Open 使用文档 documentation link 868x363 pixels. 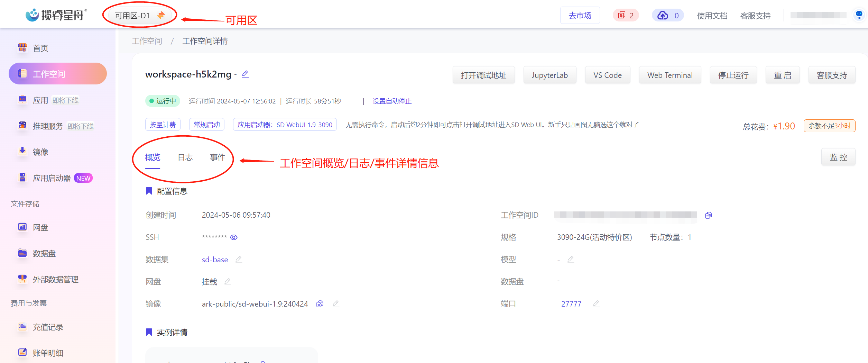click(x=712, y=16)
